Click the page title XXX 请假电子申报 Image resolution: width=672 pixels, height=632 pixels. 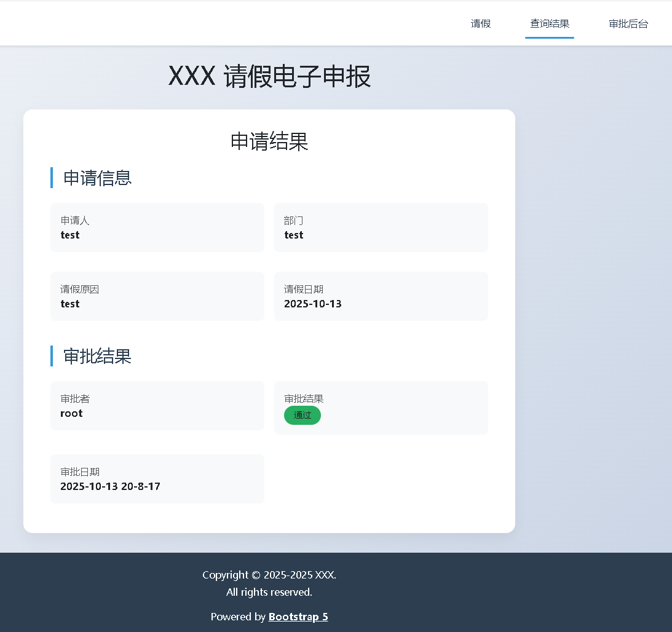[269, 77]
